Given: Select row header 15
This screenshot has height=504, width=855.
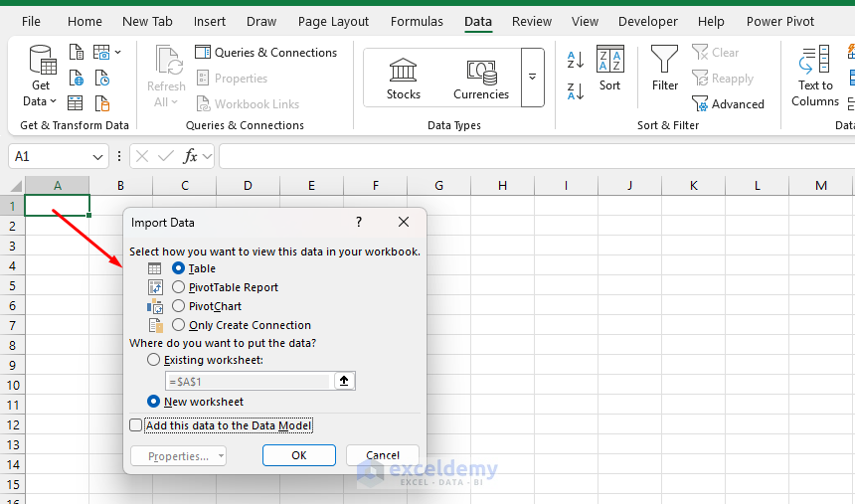Looking at the screenshot, I should 13,484.
